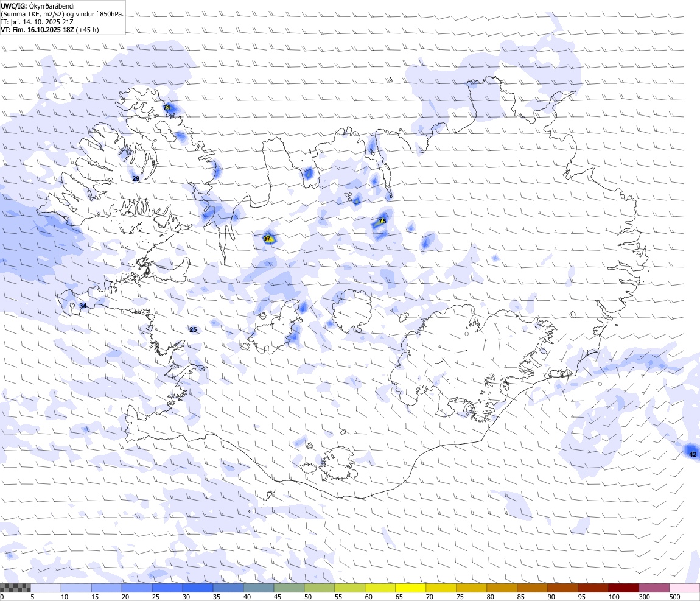Click the TKE value 71 in the Westfjords
Image resolution: width=700 pixels, height=601 pixels.
coord(167,107)
